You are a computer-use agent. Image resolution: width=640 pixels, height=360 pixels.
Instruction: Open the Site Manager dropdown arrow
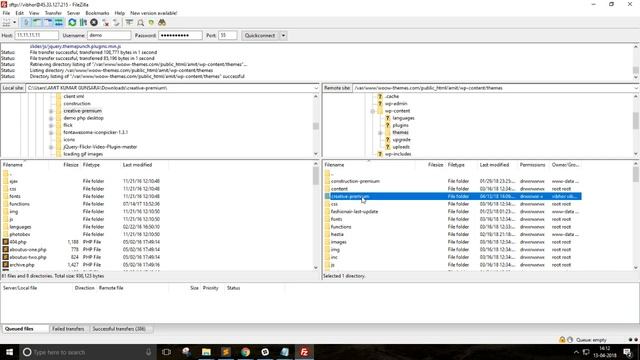point(15,22)
